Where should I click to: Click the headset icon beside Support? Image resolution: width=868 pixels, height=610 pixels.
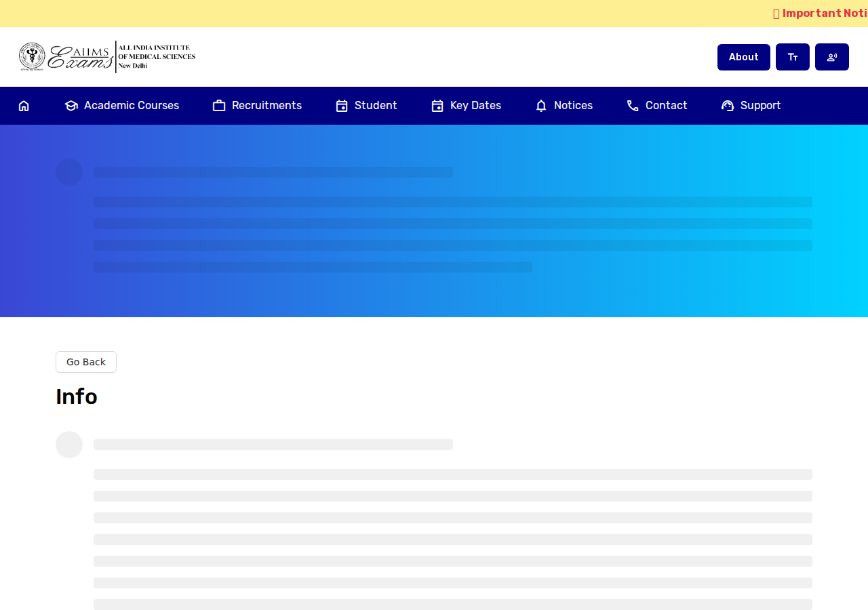pos(728,106)
